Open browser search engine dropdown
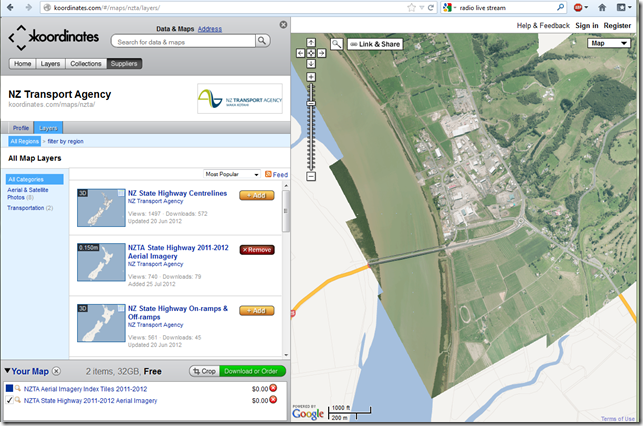 [x=450, y=7]
